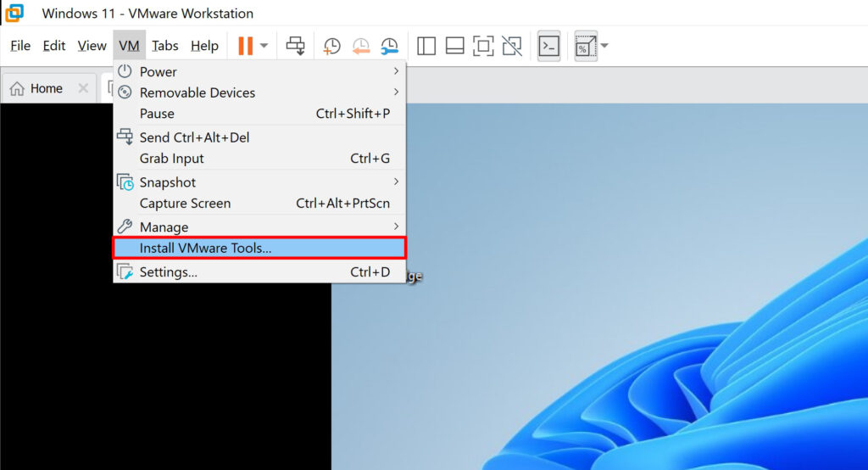Expand the power options dropdown arrow
The height and width of the screenshot is (470, 868).
(x=264, y=46)
